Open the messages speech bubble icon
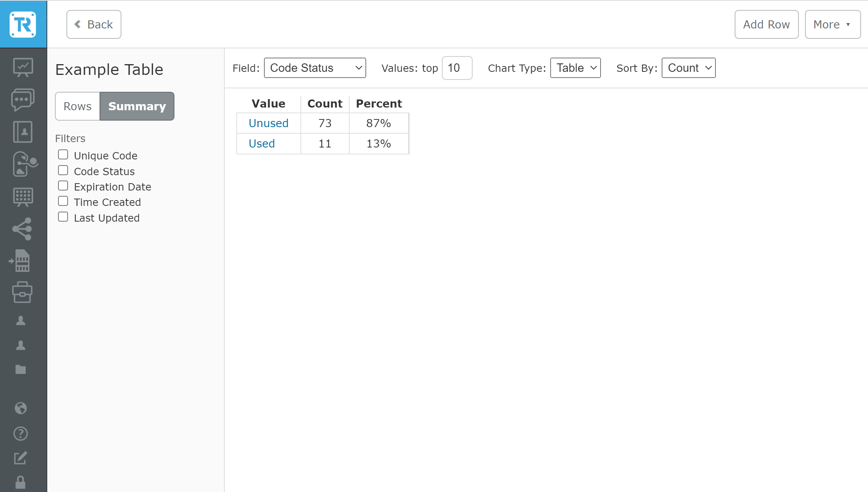The height and width of the screenshot is (492, 868). pos(23,100)
